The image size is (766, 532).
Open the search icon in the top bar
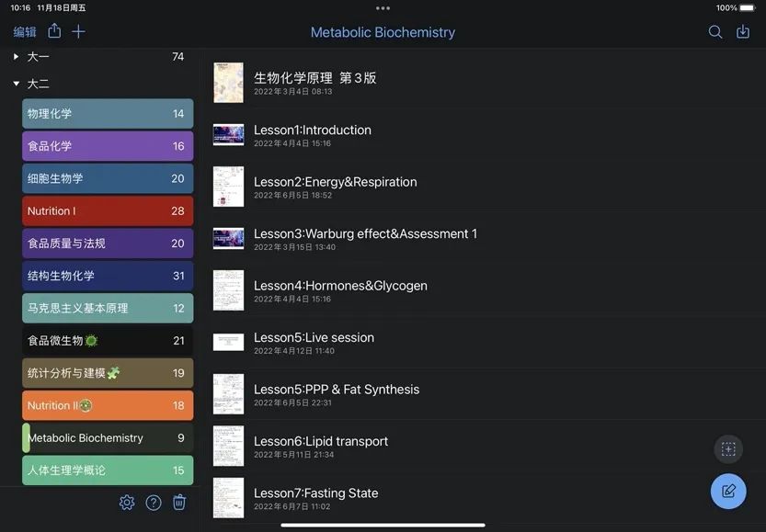click(x=715, y=31)
